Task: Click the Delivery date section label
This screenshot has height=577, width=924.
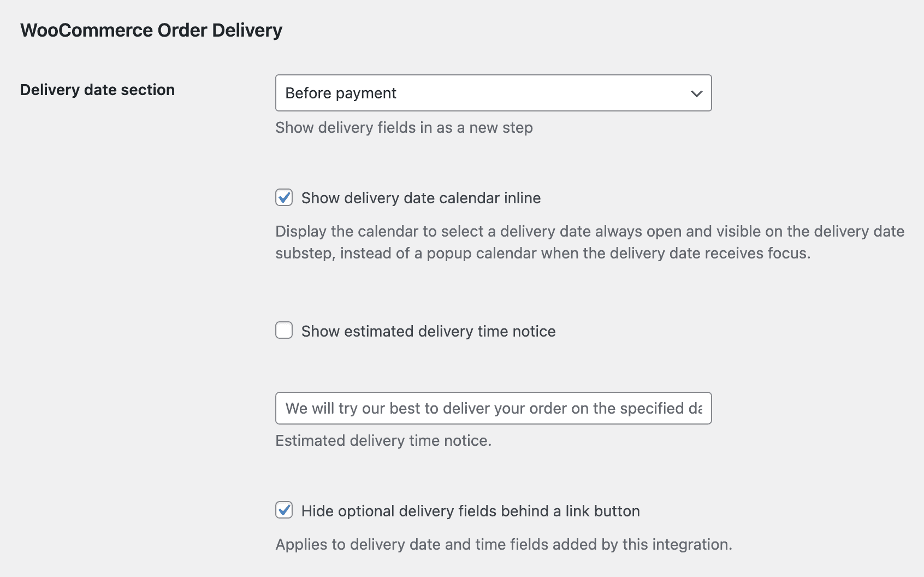Action: click(x=97, y=90)
